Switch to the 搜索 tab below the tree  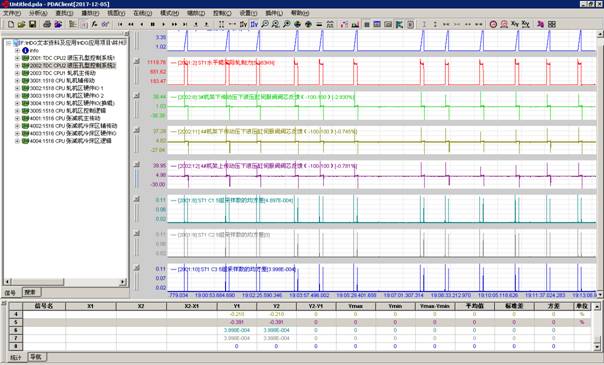30,292
